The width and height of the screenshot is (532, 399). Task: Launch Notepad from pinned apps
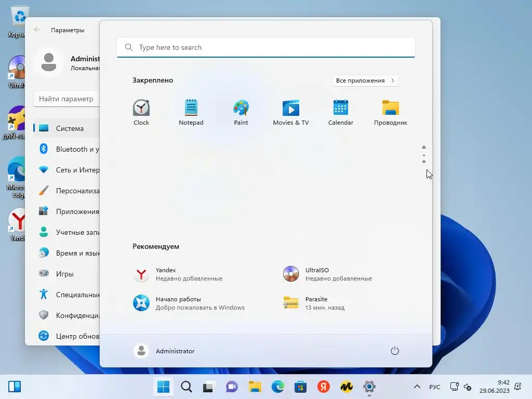(x=191, y=113)
